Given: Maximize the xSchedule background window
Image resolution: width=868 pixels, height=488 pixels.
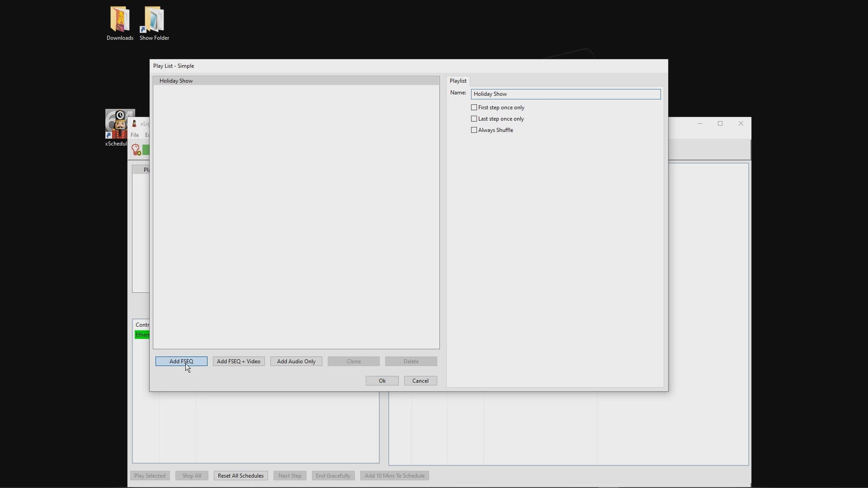Looking at the screenshot, I should [x=720, y=123].
